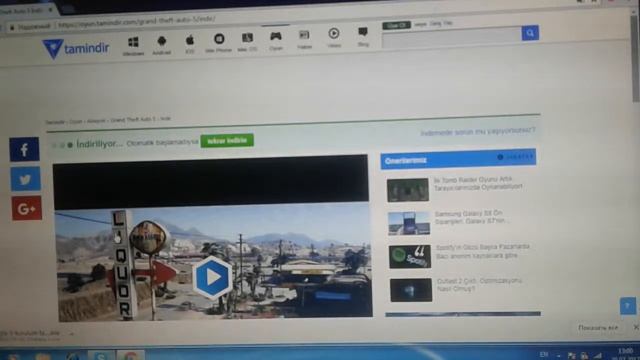
Task: Open the Samsung Galaxy S8 recommendation link
Action: pos(472,217)
